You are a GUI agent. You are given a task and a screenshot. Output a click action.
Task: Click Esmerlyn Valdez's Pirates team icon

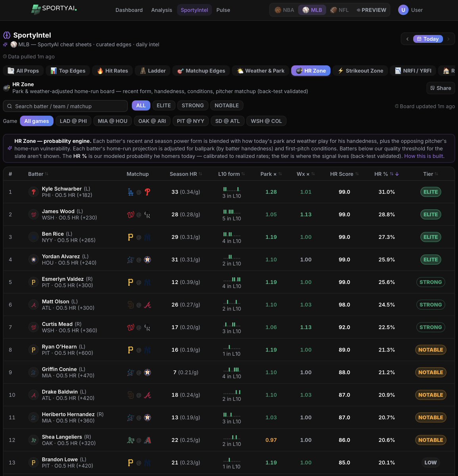[x=34, y=282]
